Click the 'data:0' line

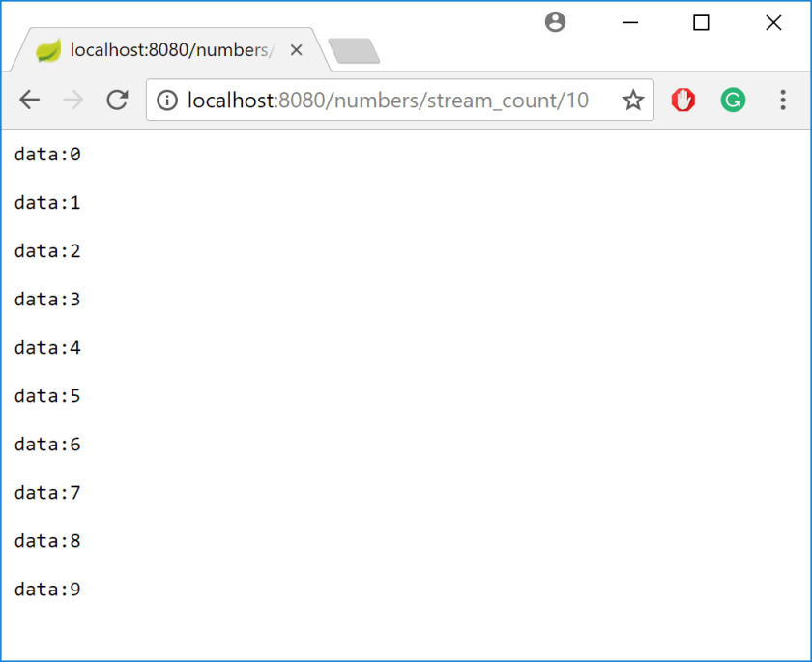point(47,154)
